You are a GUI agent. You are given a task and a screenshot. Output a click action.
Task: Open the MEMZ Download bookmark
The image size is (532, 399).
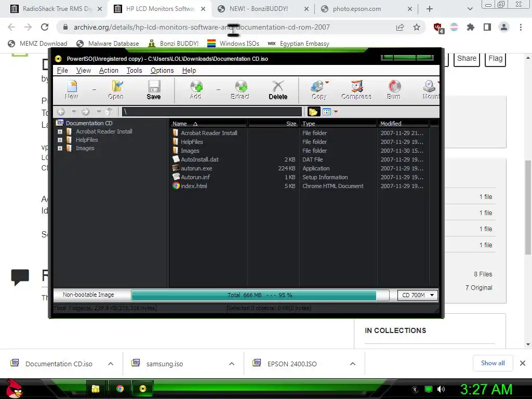coord(37,44)
